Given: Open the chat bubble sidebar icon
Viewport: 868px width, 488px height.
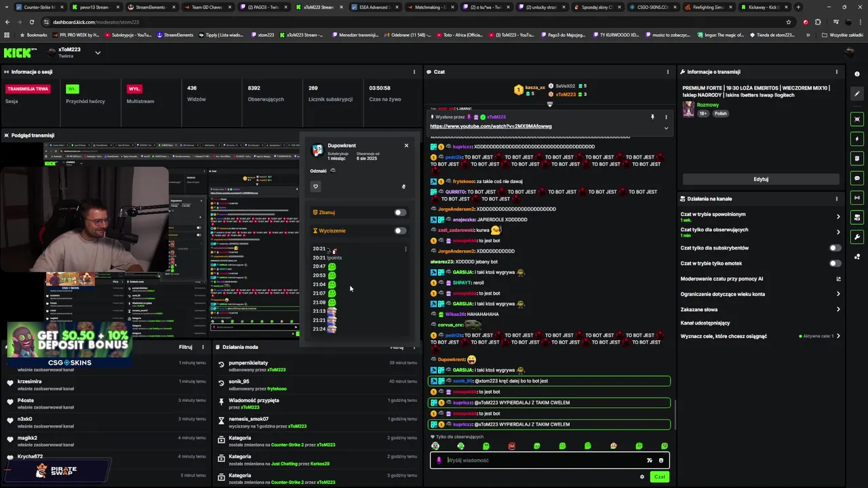Looking at the screenshot, I should point(857,178).
